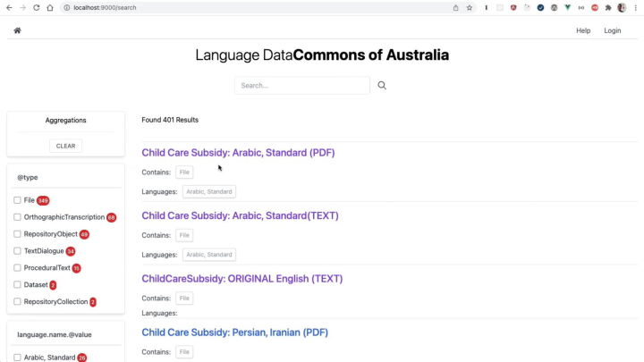Click the browser home button icon
The height and width of the screenshot is (362, 644).
tap(50, 7)
